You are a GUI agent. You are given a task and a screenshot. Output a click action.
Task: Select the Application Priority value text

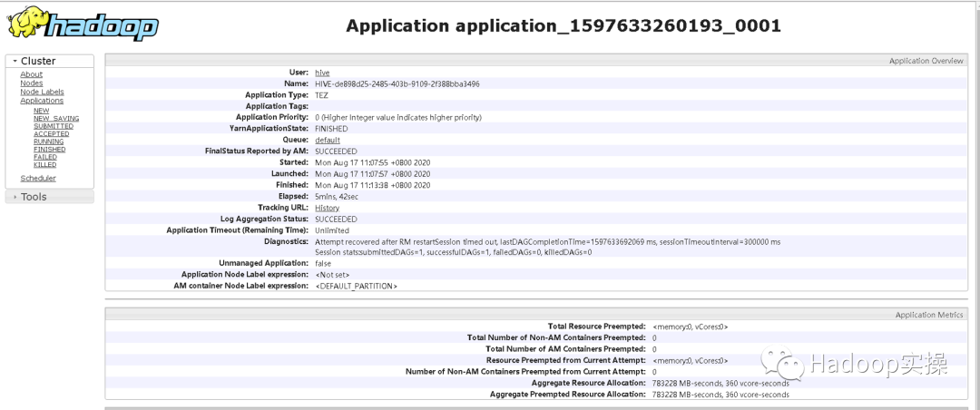(x=398, y=118)
